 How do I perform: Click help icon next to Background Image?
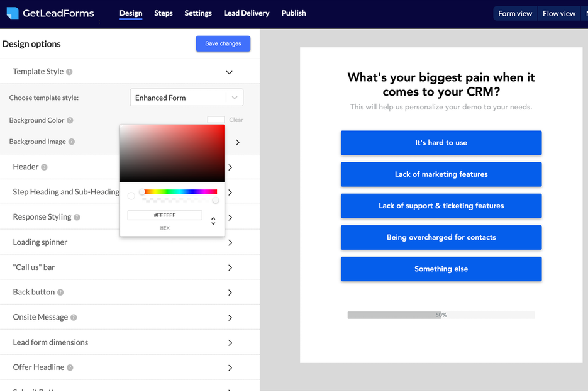tap(72, 142)
